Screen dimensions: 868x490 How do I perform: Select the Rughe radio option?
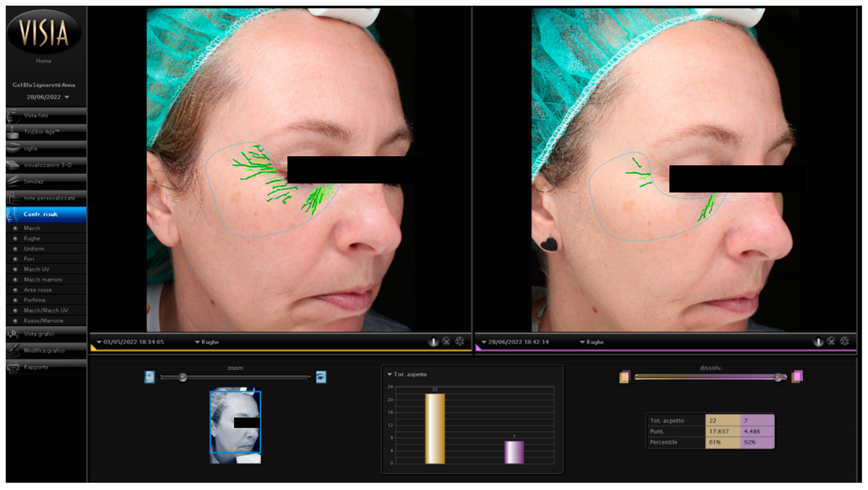[15, 239]
